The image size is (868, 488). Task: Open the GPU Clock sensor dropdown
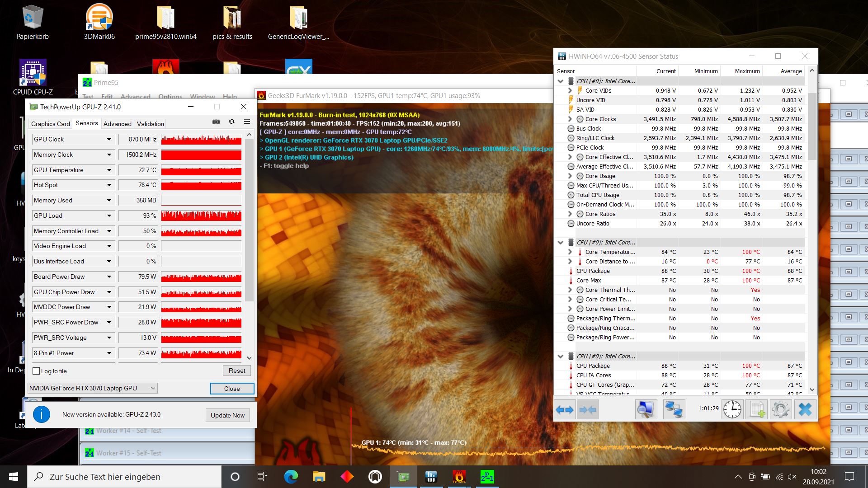click(109, 139)
